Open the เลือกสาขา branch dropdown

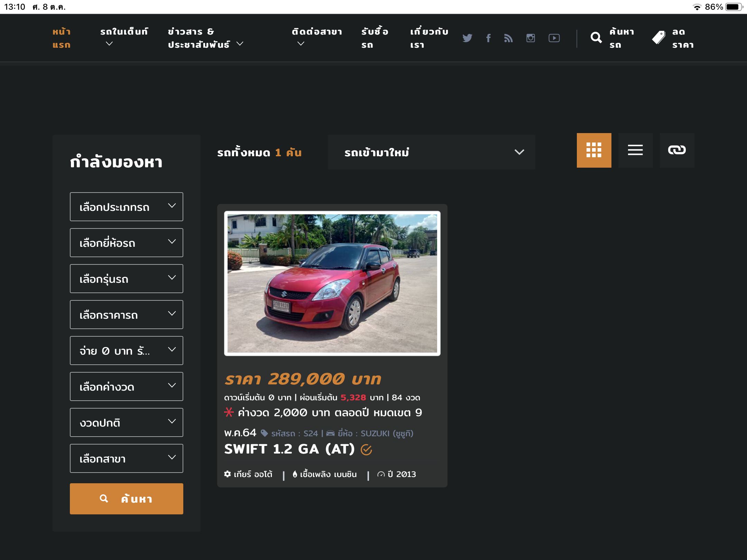click(127, 458)
